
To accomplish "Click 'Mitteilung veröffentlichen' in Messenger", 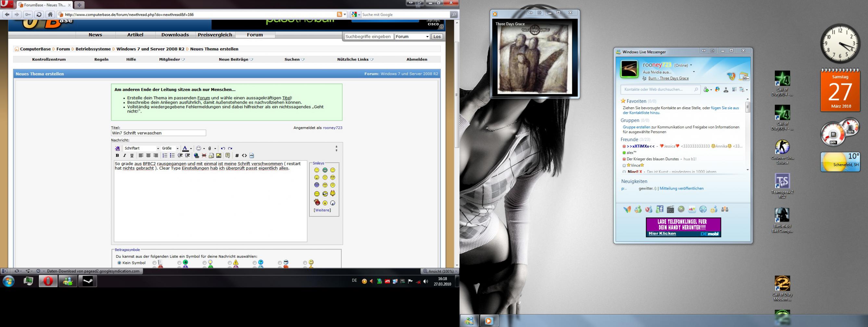I will pyautogui.click(x=681, y=189).
